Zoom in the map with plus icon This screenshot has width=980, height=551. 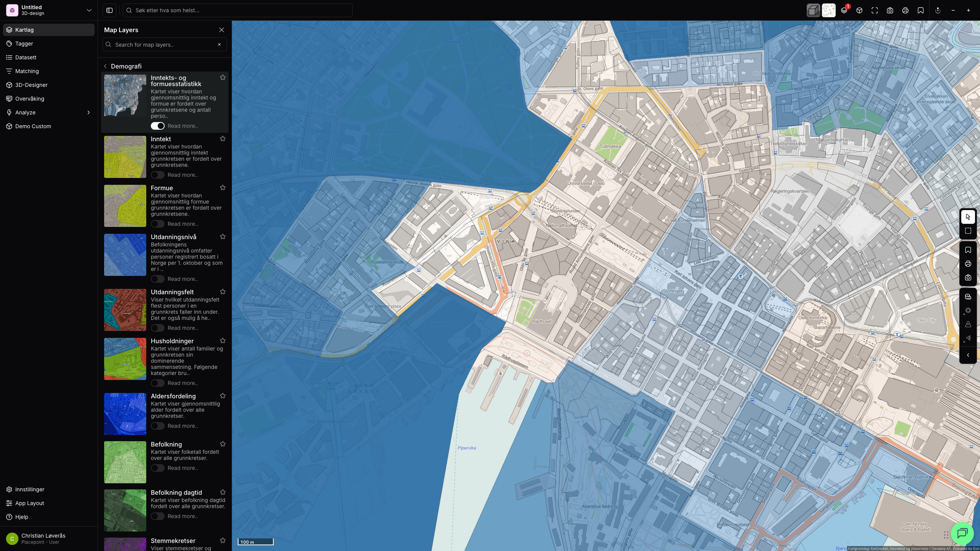[x=969, y=10]
